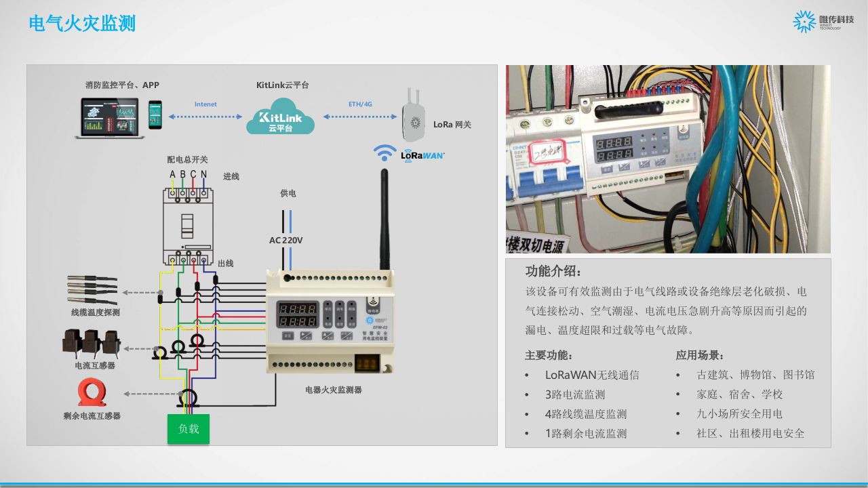This screenshot has width=868, height=488.
Task: Toggle the buzzer speaker icon on the device panel
Action: [373, 300]
